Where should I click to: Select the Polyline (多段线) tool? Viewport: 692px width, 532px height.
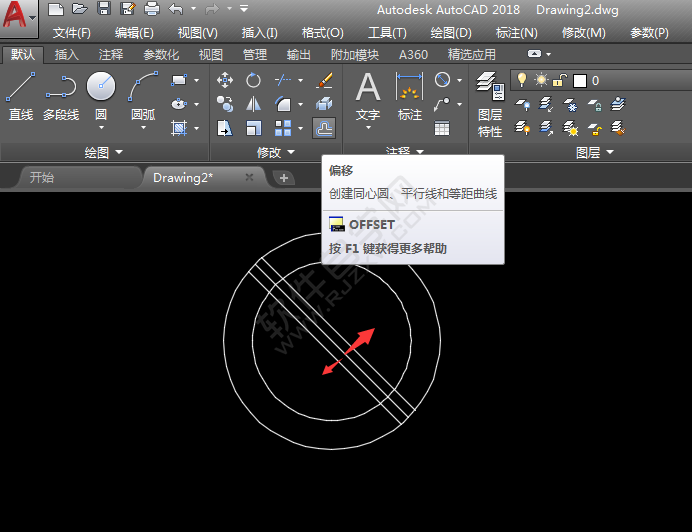[61, 96]
